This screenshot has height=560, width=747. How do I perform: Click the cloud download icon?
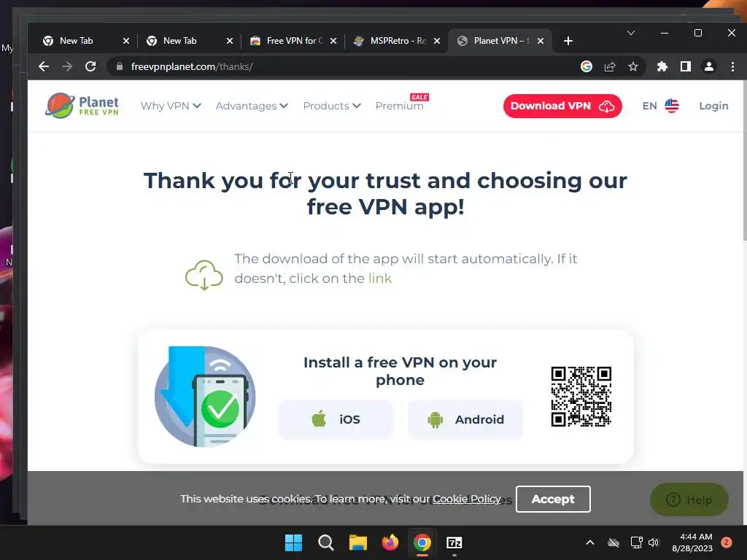204,275
